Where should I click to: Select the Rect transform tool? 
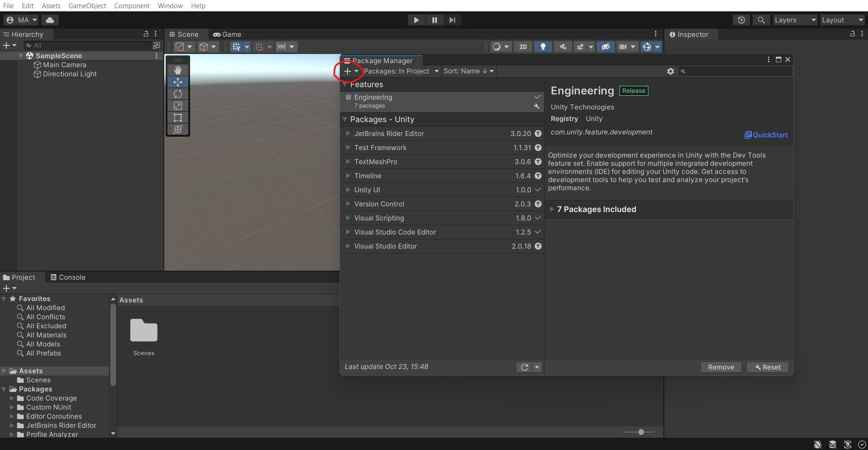point(178,118)
